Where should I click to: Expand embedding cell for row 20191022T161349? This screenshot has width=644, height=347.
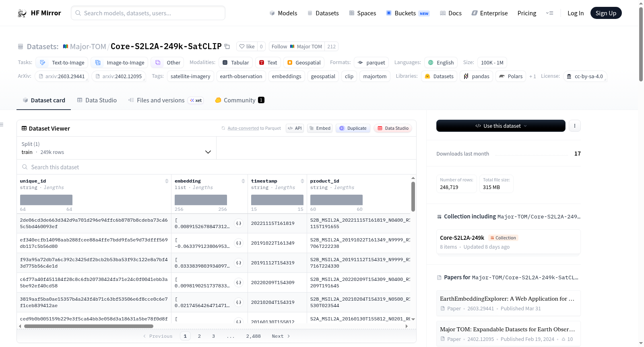point(239,243)
